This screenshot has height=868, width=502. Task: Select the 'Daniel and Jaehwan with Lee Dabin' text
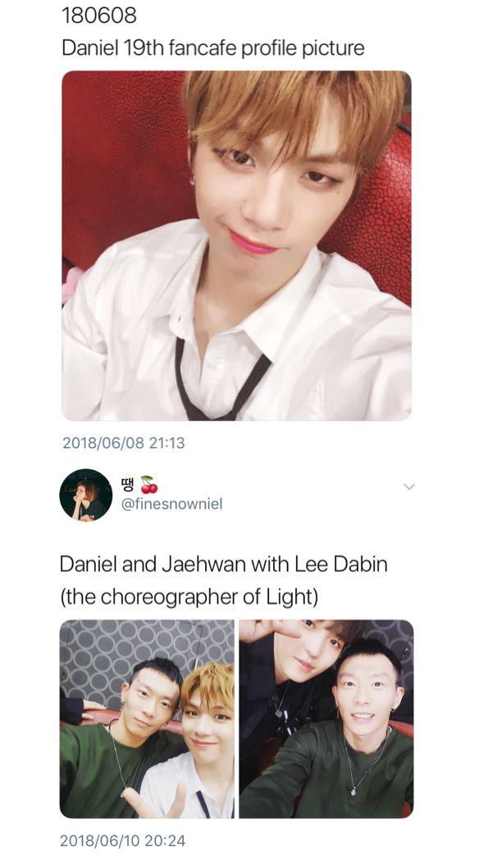click(x=224, y=564)
